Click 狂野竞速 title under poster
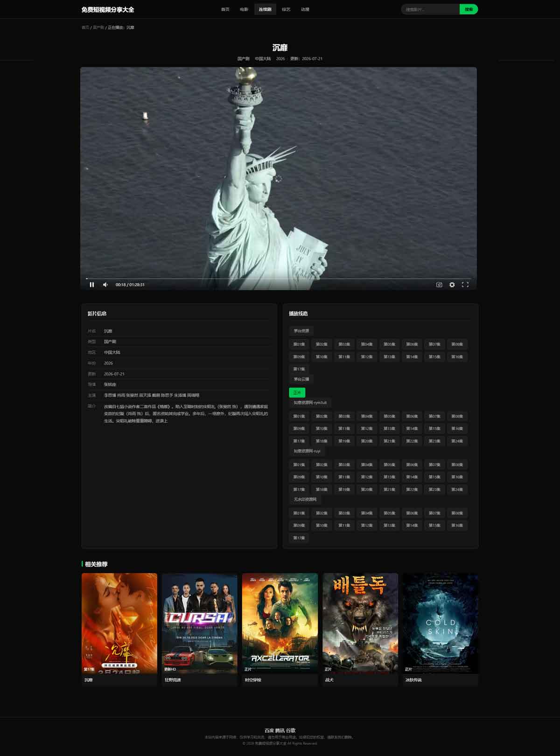Screen dimensions: 560x756 point(173,680)
